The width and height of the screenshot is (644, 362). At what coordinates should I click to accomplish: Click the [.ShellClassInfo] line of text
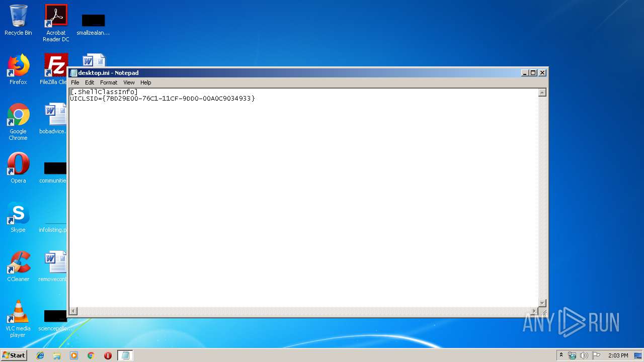coord(104,92)
